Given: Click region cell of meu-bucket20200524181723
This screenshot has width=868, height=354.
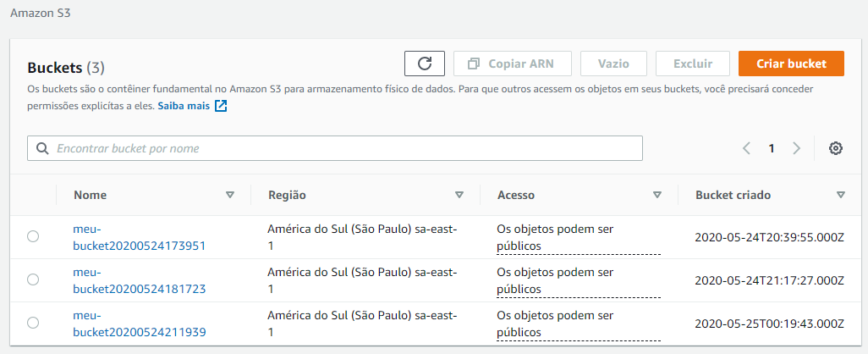Looking at the screenshot, I should (x=362, y=280).
